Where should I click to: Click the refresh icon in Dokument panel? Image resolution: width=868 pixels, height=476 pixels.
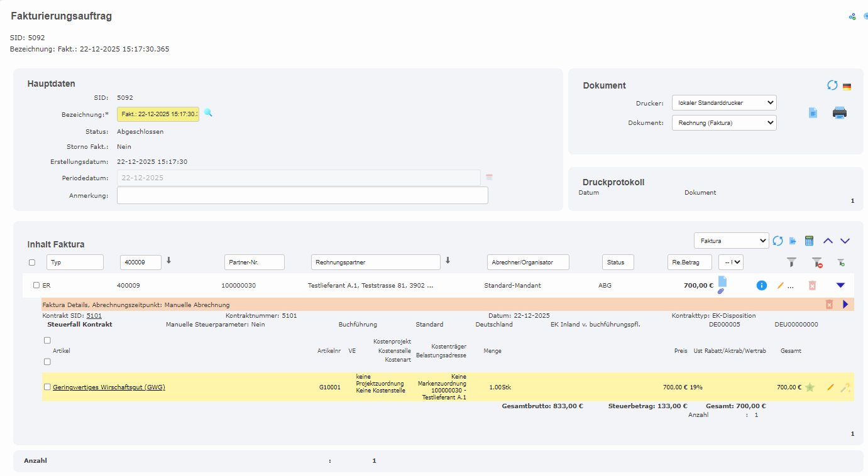click(832, 85)
